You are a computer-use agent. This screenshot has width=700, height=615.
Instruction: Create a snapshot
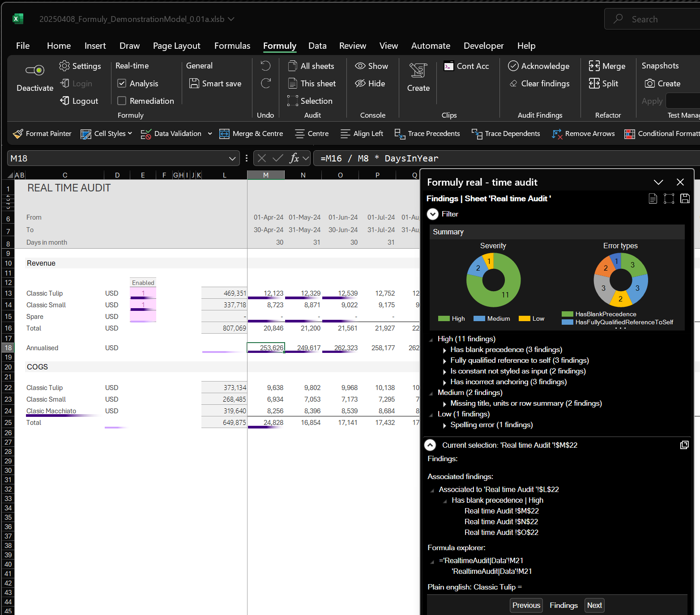tap(662, 83)
